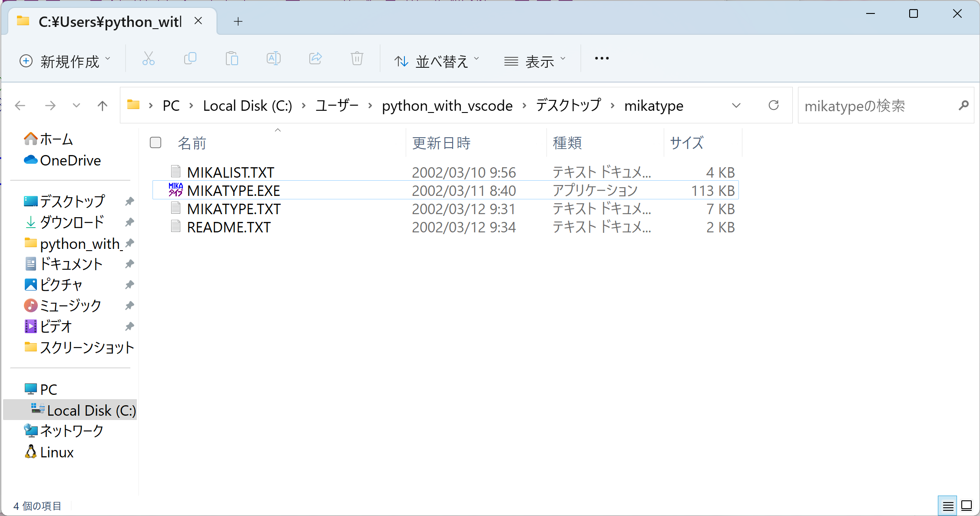Open the 表示 view dropdown
980x516 pixels.
[x=535, y=61]
